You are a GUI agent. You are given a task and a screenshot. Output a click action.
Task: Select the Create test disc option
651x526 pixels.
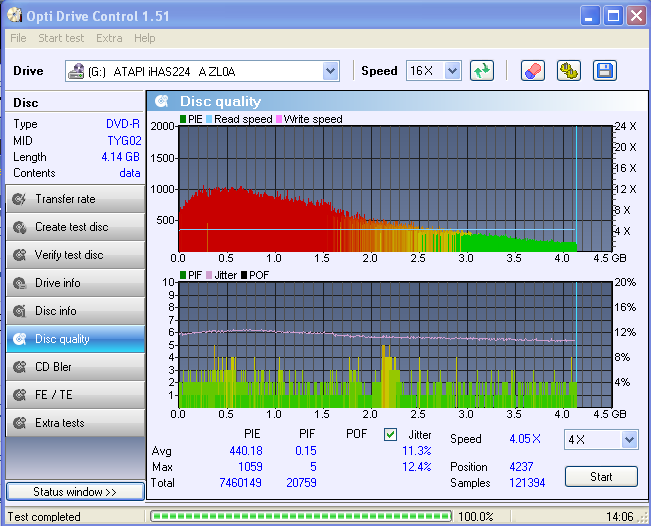point(75,227)
